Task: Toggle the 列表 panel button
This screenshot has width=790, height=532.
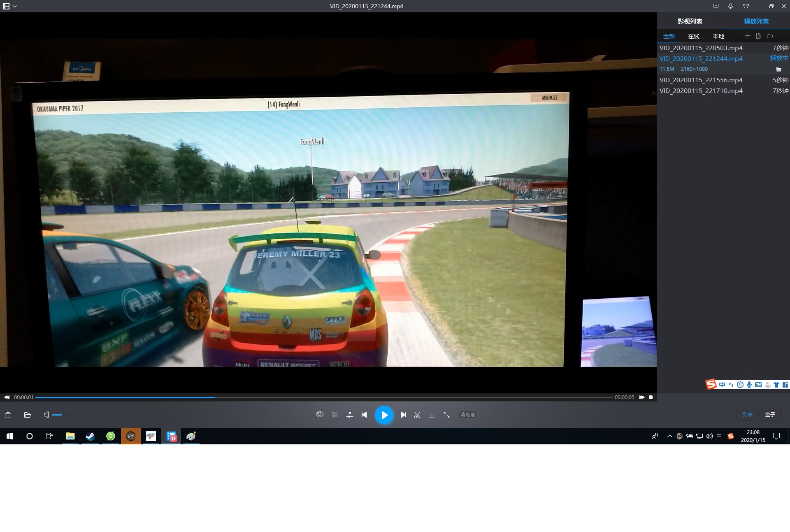Action: pos(747,414)
